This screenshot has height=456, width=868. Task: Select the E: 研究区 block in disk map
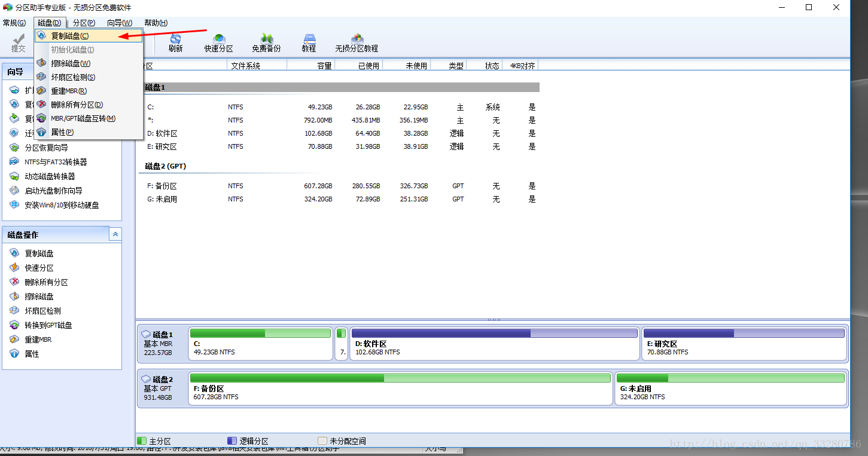pyautogui.click(x=744, y=344)
